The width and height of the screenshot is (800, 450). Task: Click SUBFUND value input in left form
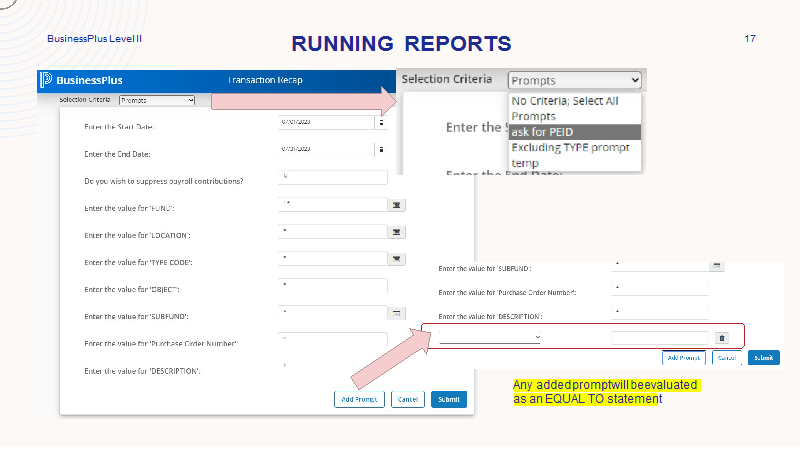[333, 312]
